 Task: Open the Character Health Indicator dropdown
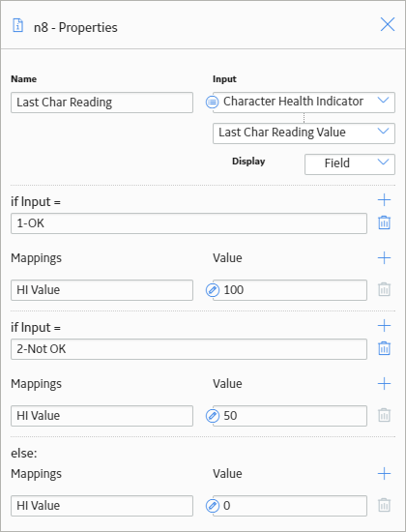304,102
